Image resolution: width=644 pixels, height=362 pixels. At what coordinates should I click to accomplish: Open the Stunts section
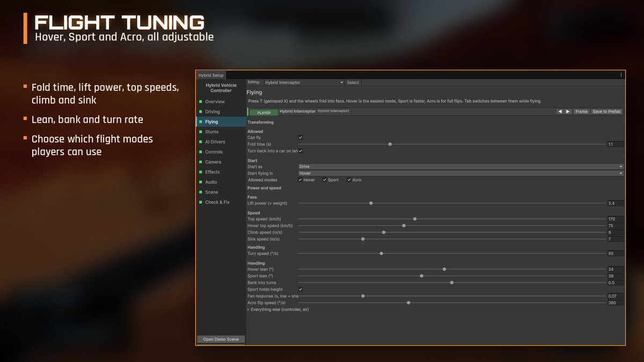click(211, 131)
